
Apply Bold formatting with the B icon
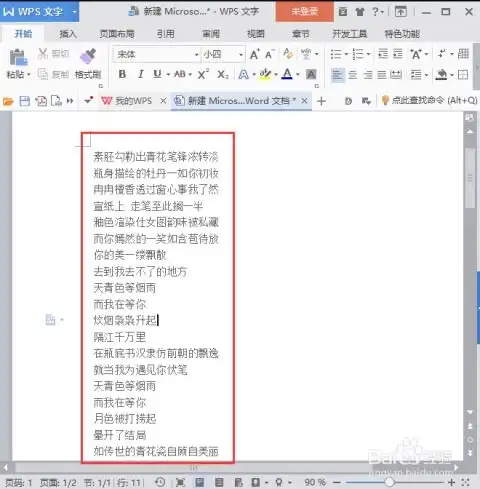pyautogui.click(x=122, y=74)
